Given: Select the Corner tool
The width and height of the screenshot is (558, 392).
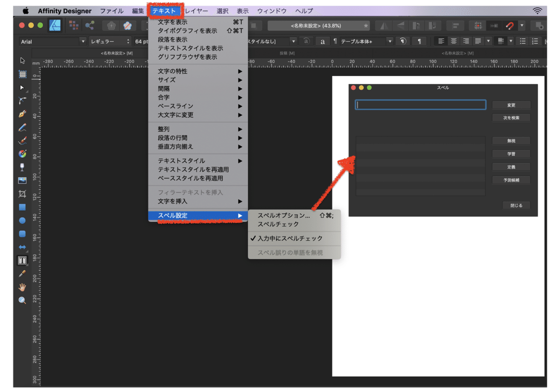Looking at the screenshot, I should [x=22, y=100].
